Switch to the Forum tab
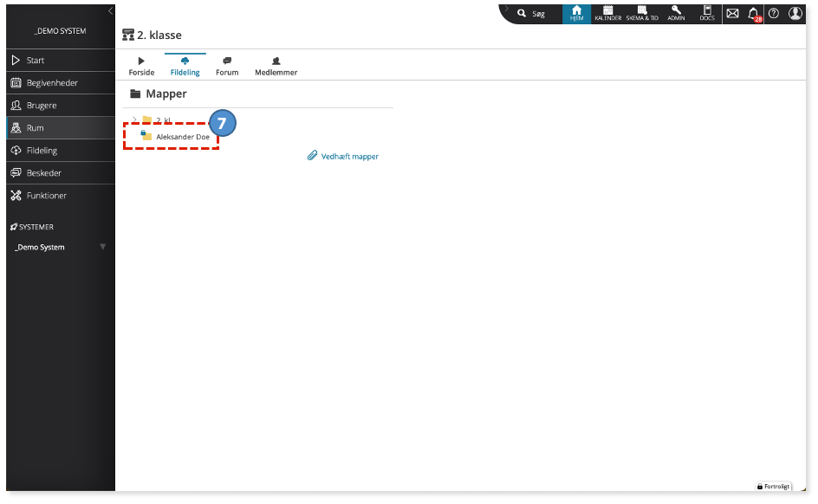The image size is (818, 504). 227,67
